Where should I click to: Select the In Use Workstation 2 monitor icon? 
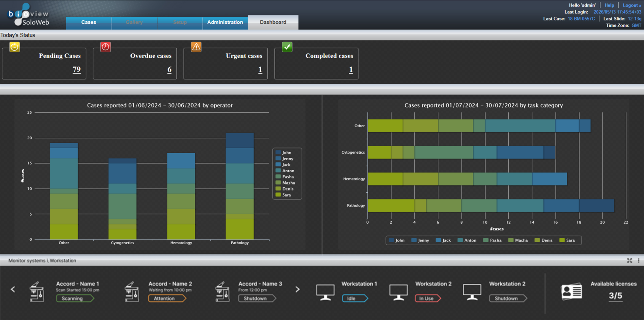tap(398, 292)
